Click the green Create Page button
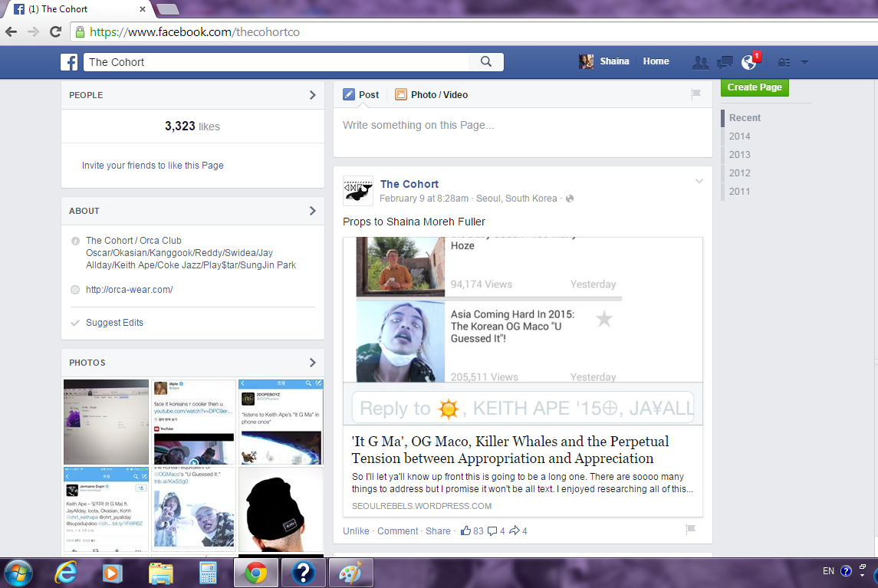 [755, 87]
